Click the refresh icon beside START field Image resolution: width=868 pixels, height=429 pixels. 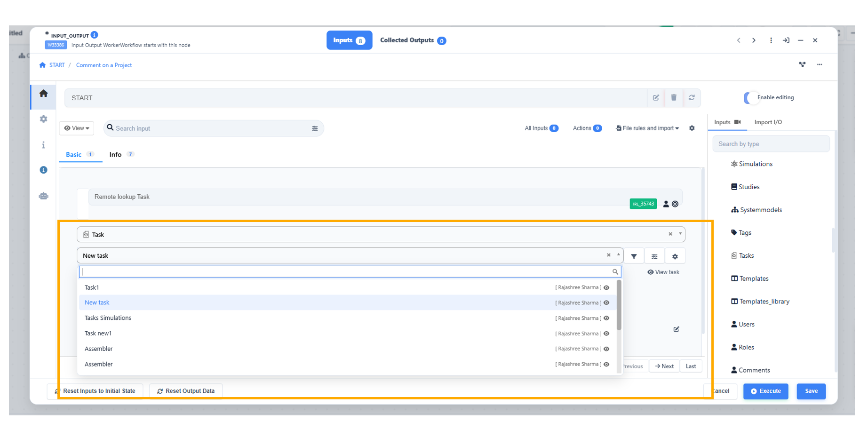pos(692,98)
